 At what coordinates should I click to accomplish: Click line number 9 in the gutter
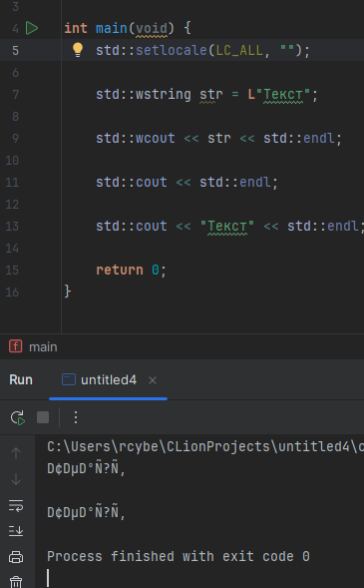pos(15,139)
